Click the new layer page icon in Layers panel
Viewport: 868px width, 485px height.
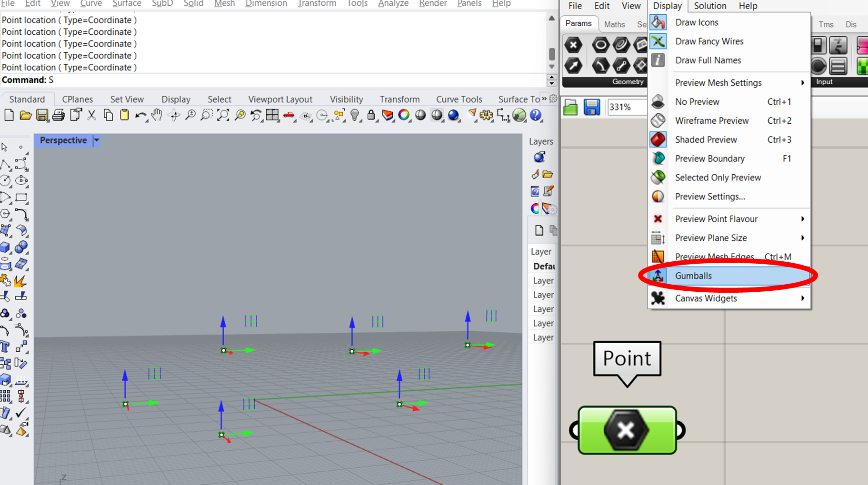pos(539,230)
